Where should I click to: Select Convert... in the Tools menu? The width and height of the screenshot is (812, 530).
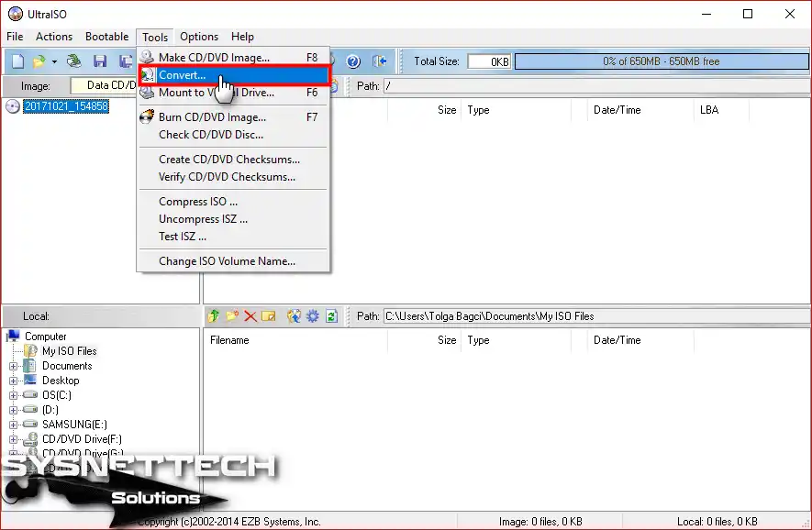coord(182,75)
